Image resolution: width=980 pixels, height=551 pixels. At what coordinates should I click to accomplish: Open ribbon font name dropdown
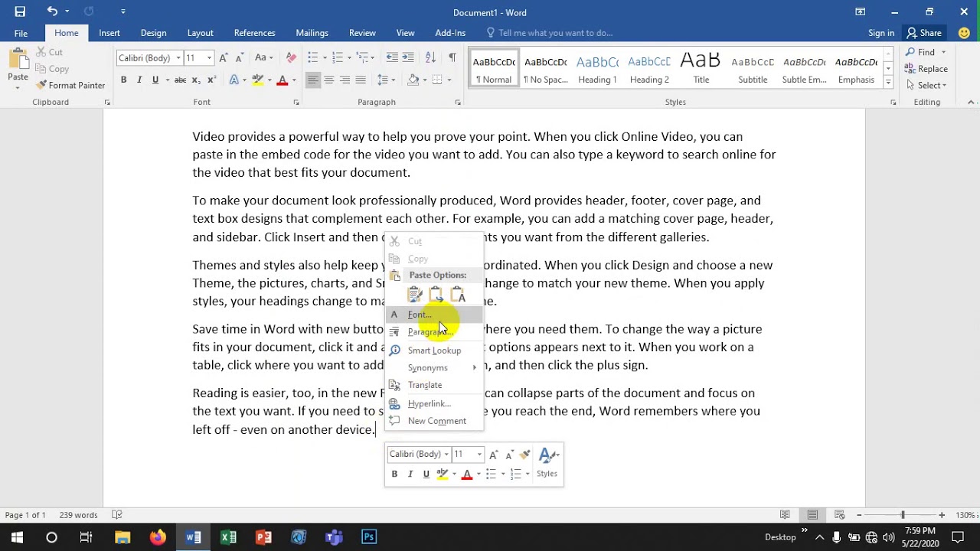click(178, 57)
